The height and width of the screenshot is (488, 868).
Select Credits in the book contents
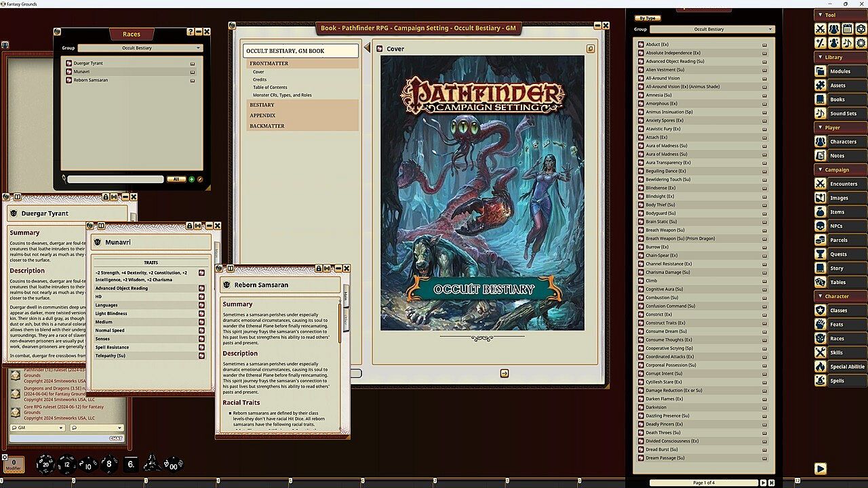(x=260, y=79)
